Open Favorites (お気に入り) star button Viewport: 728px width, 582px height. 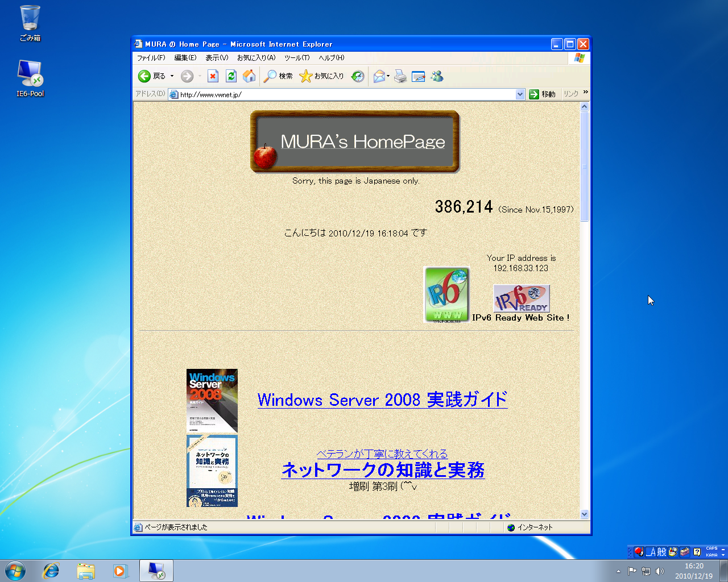coord(321,76)
